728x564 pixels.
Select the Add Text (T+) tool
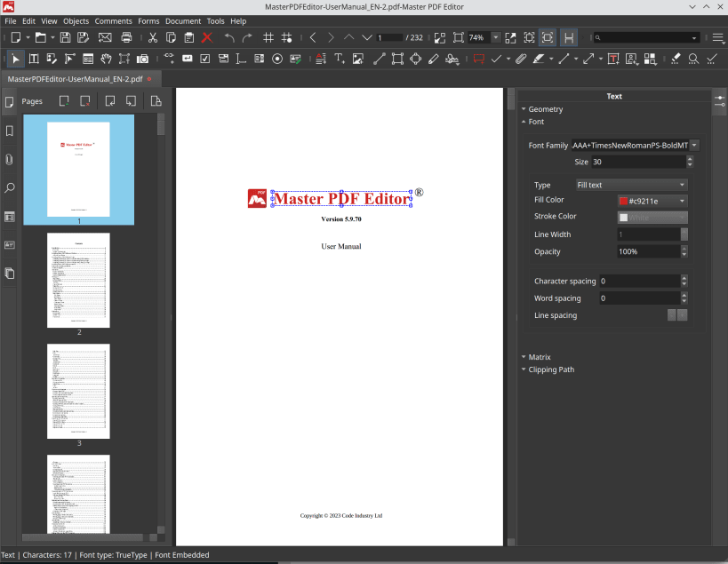340,59
